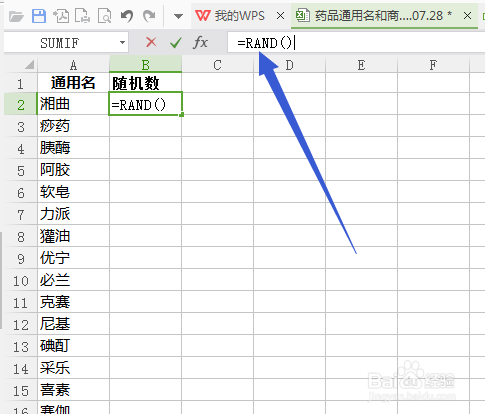Viewport: 485px width, 414px height.
Task: Click the Select All corner triangle
Action: coord(29,64)
